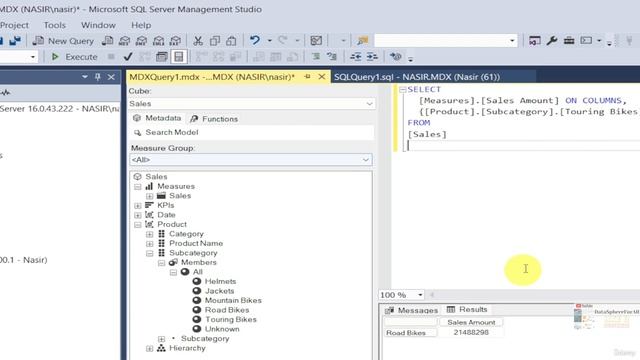Click the Toolbox icon in toolbar

(569, 40)
